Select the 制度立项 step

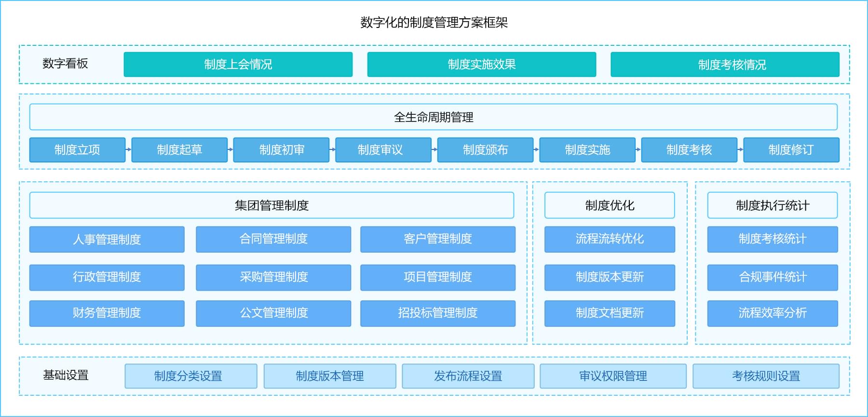(x=77, y=150)
